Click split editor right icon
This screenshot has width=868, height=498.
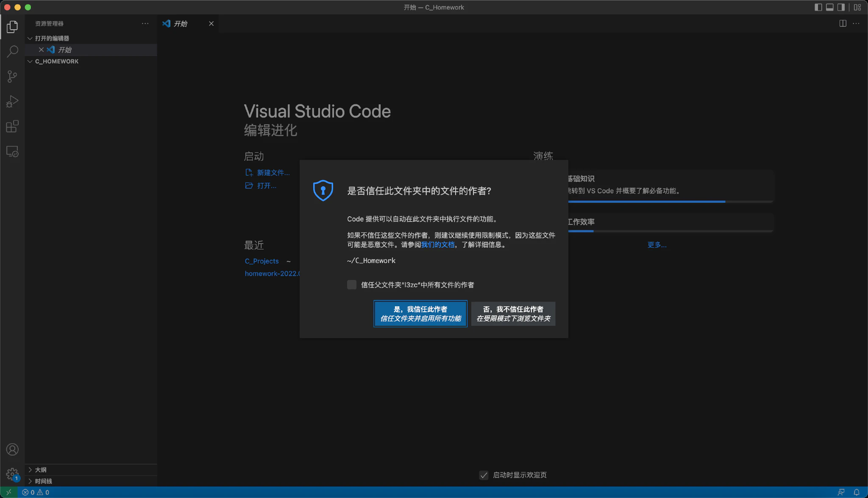(843, 23)
